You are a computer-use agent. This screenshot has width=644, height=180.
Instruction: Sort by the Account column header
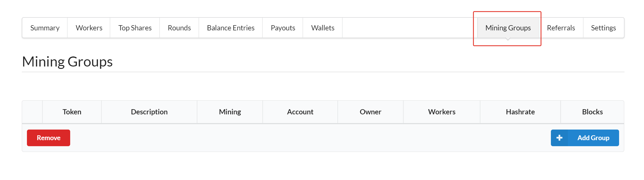click(300, 112)
